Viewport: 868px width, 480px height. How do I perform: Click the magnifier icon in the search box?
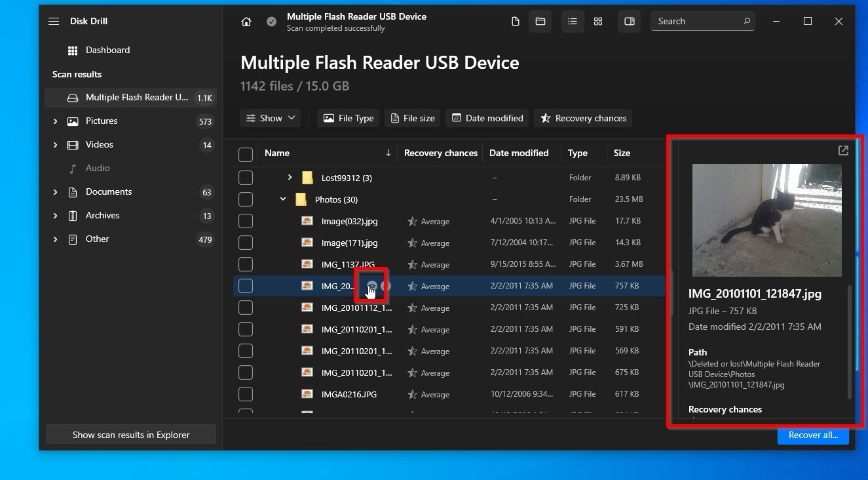[x=747, y=22]
